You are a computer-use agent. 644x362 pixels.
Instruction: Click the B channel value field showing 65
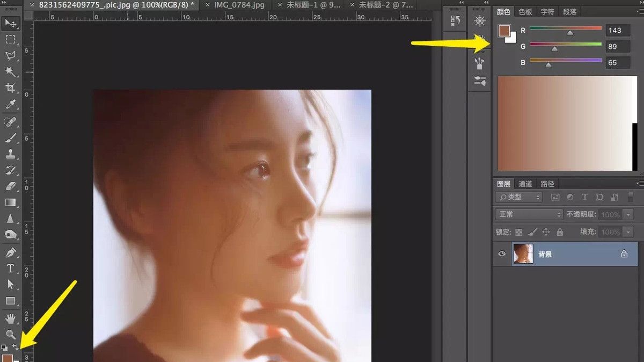click(618, 62)
